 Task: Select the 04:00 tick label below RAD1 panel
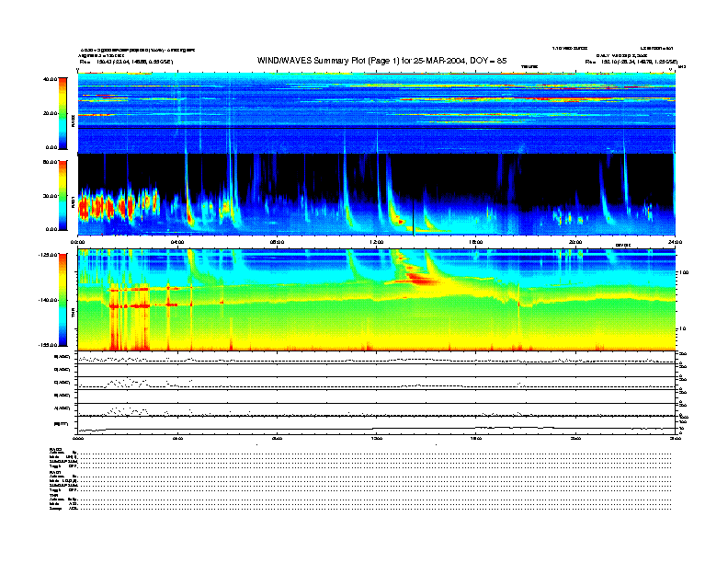point(178,242)
